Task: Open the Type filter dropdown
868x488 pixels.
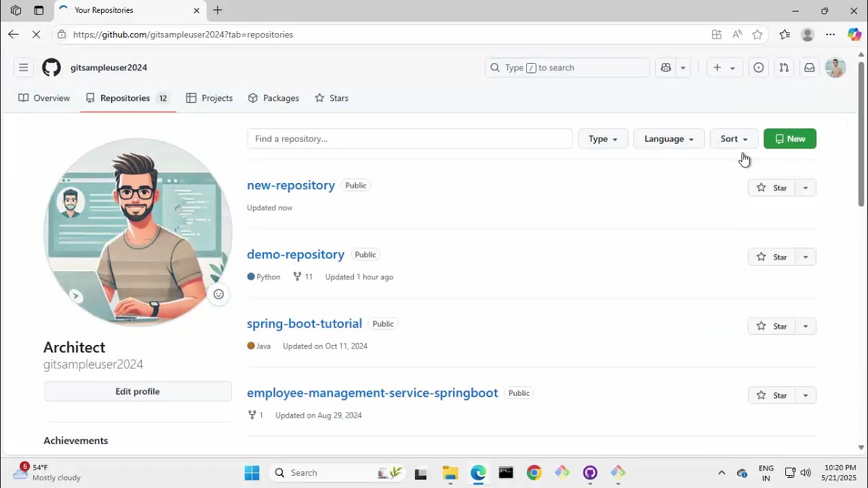Action: 603,139
